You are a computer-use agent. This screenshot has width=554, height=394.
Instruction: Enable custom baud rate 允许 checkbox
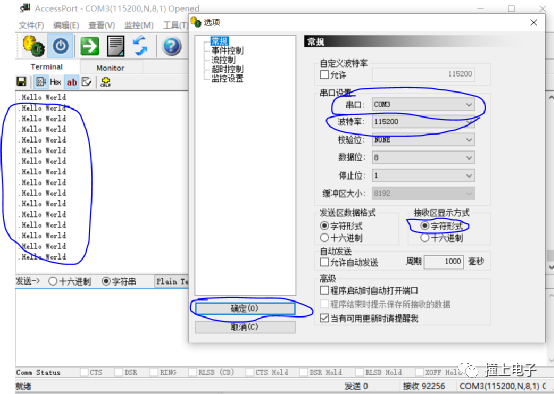coord(324,75)
